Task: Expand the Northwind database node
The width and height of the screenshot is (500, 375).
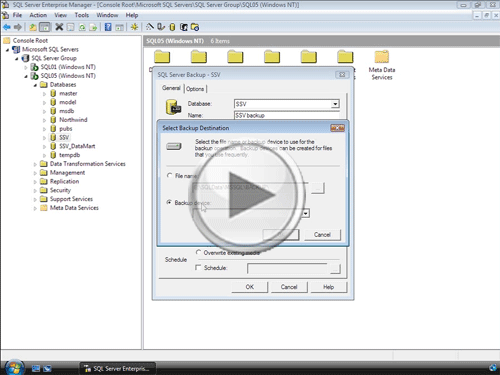Action: point(44,120)
